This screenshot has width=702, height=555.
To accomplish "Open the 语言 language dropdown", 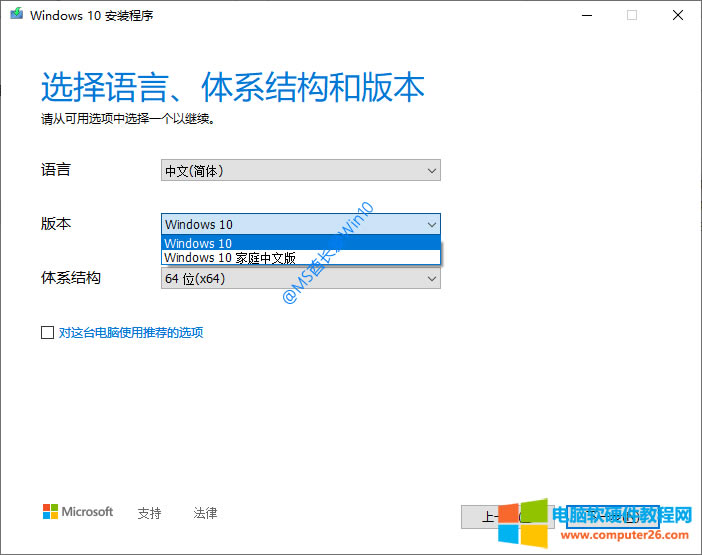I will 300,171.
